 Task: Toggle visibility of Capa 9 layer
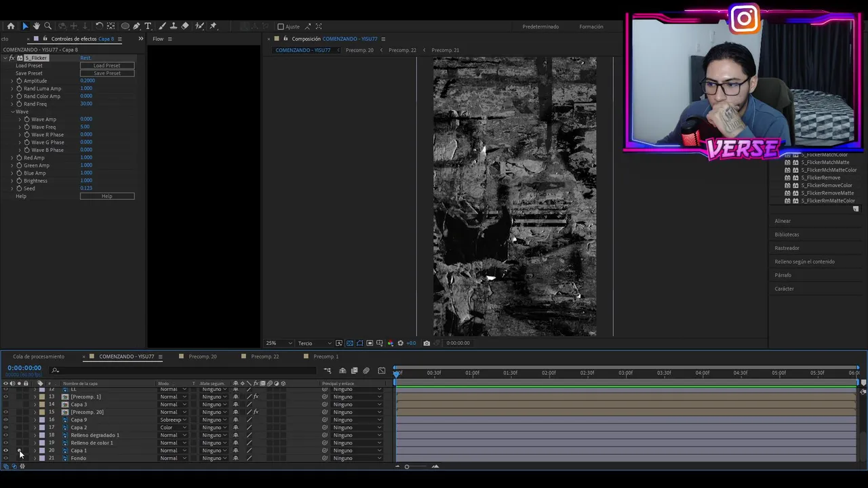(6, 420)
